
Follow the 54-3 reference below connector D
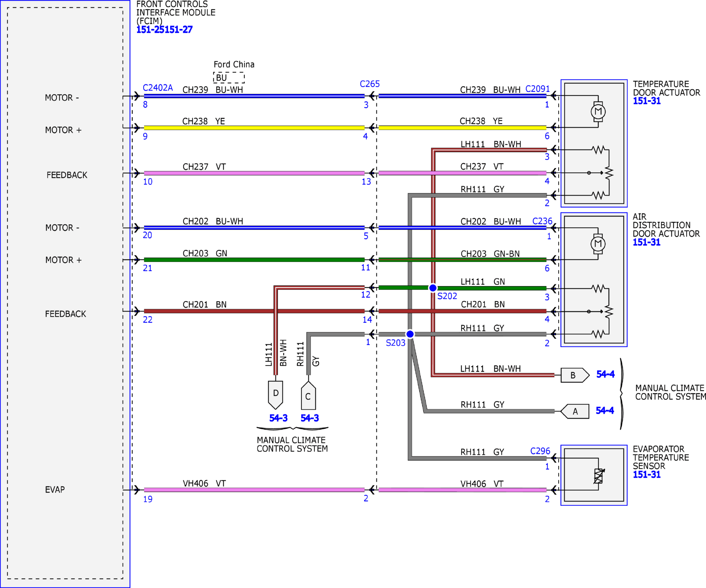click(x=278, y=418)
